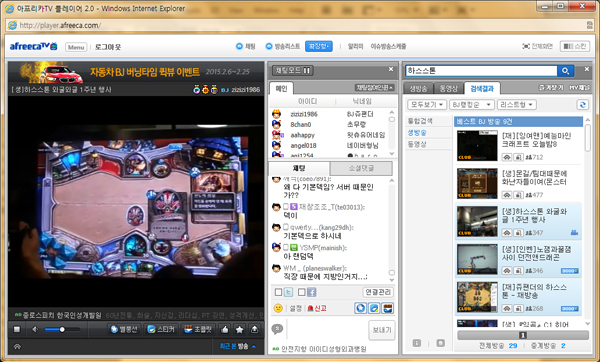Select the 소셜댓글 tab in chat

361,168
